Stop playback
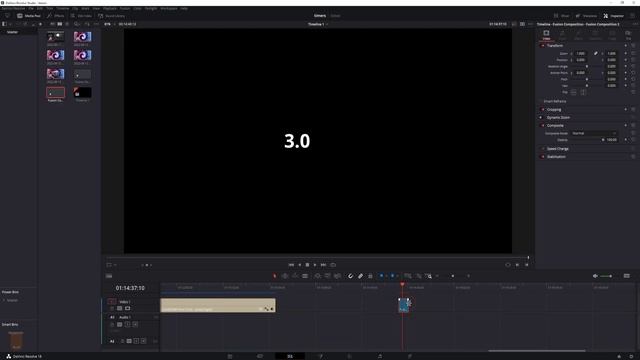Image resolution: width=640 pixels, height=360 pixels. tap(307, 265)
